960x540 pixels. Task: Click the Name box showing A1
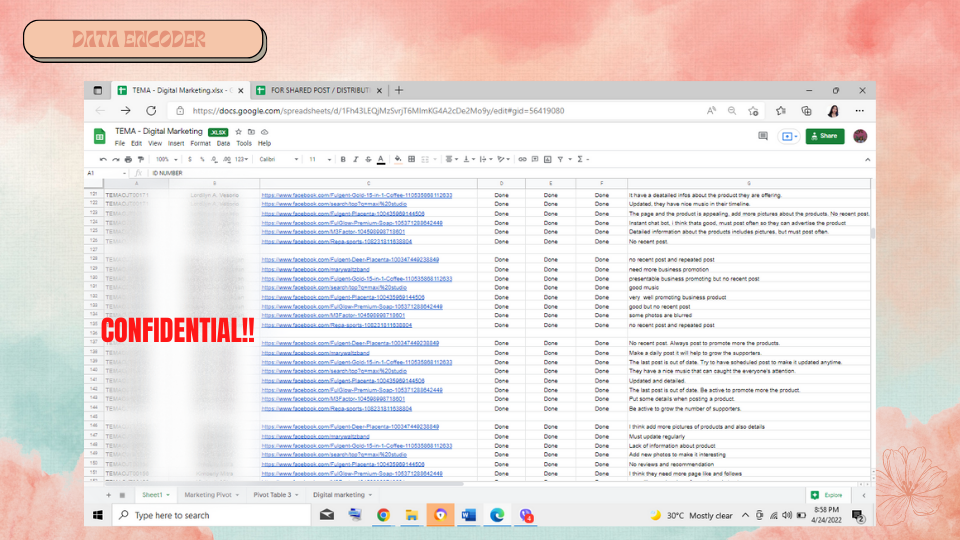[105, 173]
